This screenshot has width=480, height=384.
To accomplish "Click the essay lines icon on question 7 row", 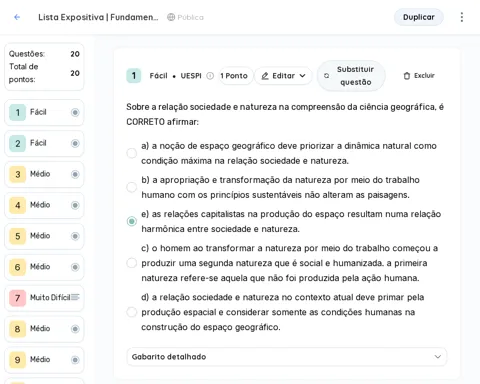I will 75,297.
